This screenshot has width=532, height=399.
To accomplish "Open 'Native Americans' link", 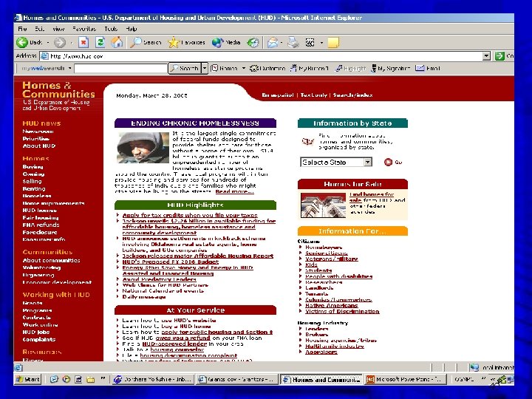I will click(332, 305).
